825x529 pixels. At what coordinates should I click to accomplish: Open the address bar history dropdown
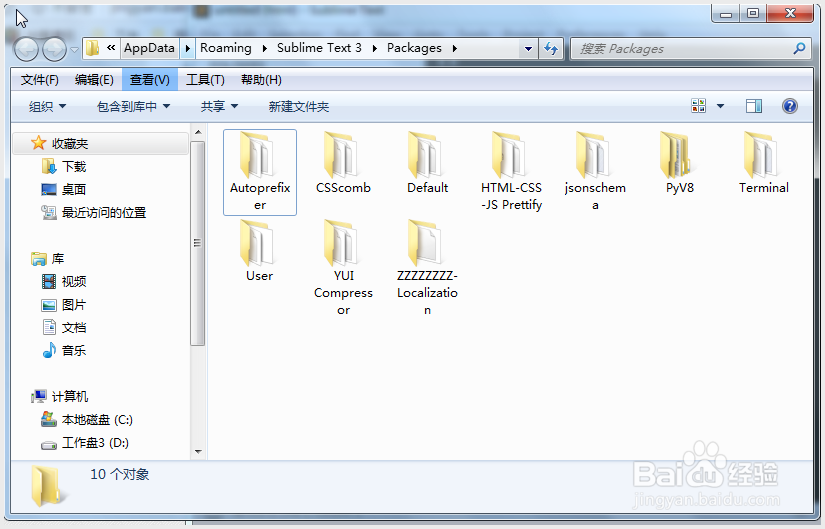pos(528,49)
